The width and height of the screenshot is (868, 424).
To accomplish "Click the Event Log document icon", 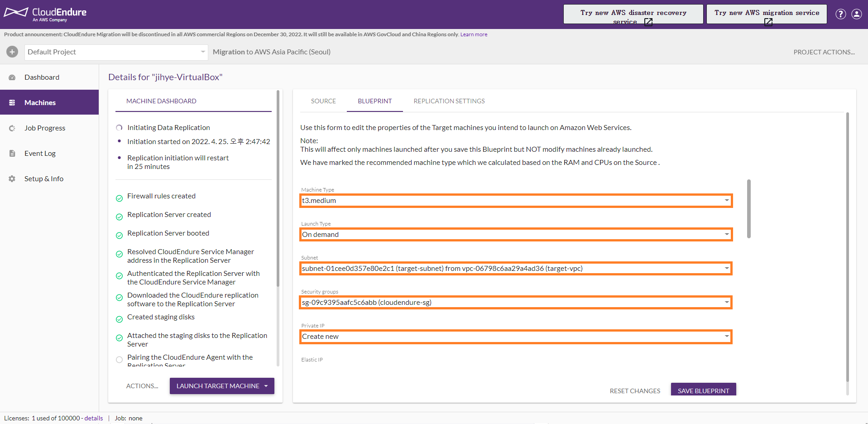I will [x=12, y=154].
